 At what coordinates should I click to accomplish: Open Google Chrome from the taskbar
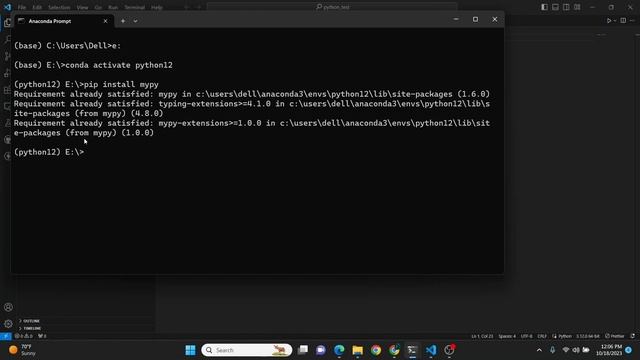pos(376,350)
